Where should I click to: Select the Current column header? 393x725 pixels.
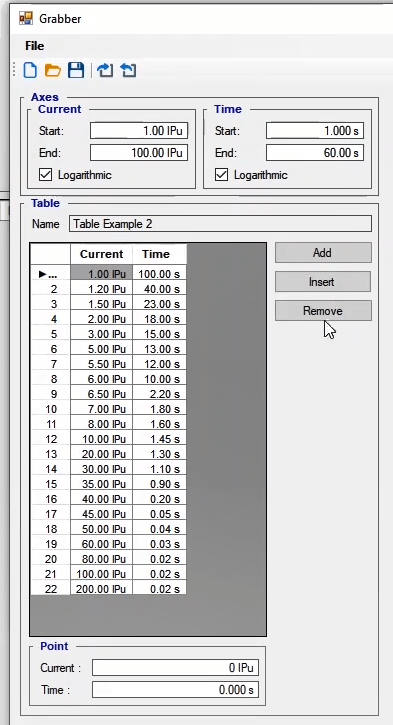(x=101, y=254)
